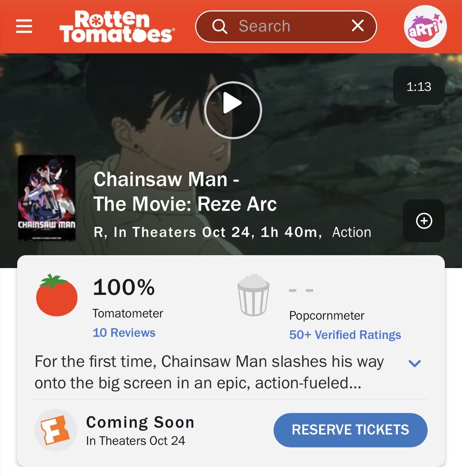The height and width of the screenshot is (476, 462).
Task: Click the trailer duration badge 1:13
Action: click(x=419, y=86)
